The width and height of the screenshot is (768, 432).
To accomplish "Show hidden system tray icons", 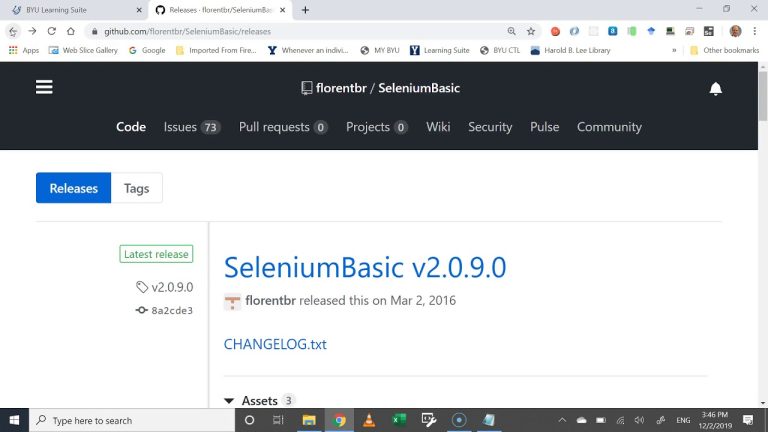I will point(561,421).
